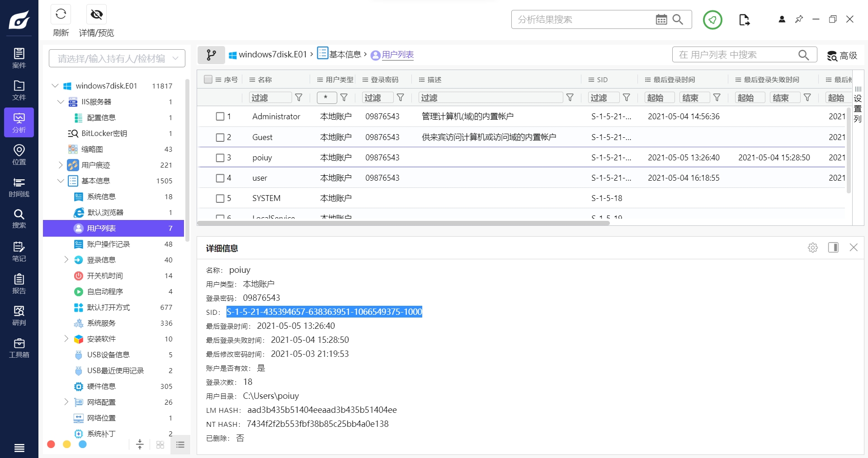Click the yellow color tag dot
Screen dimensions: 868x458
[x=67, y=444]
